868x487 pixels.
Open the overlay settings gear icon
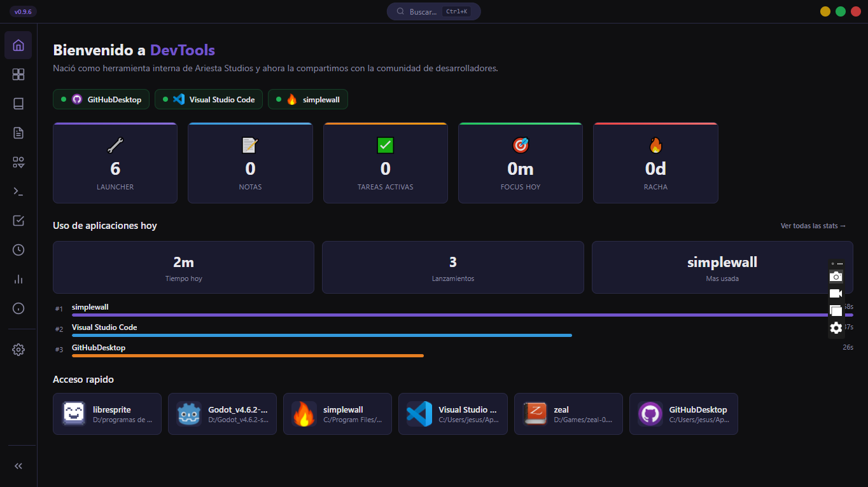[836, 327]
